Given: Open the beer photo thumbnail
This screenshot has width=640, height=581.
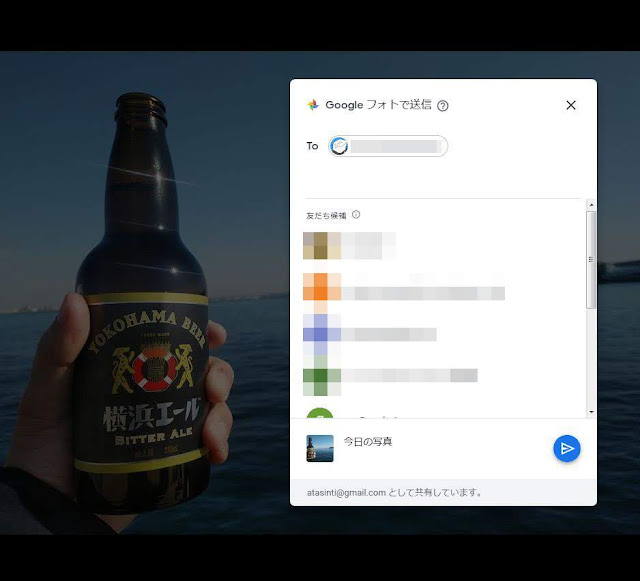Looking at the screenshot, I should click(x=320, y=448).
